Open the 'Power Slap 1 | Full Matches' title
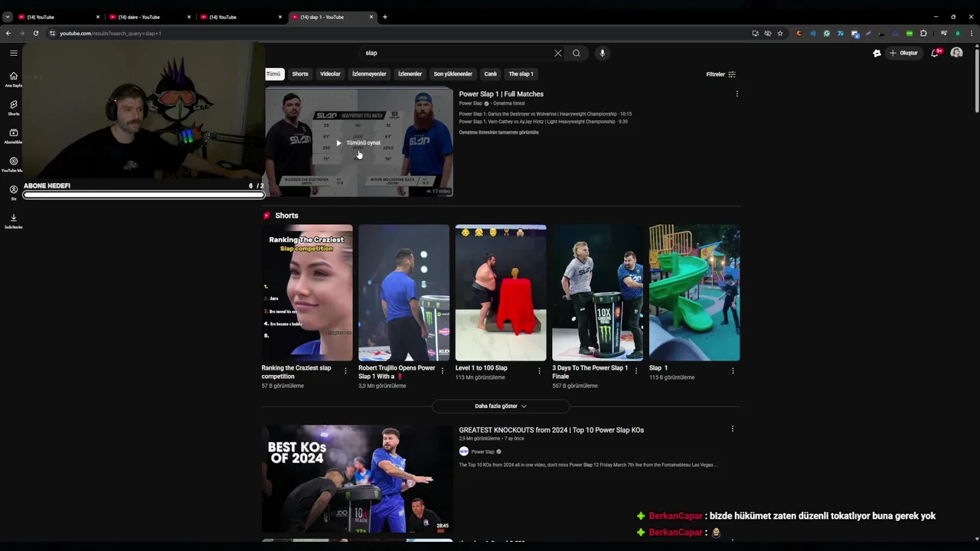 [x=501, y=94]
